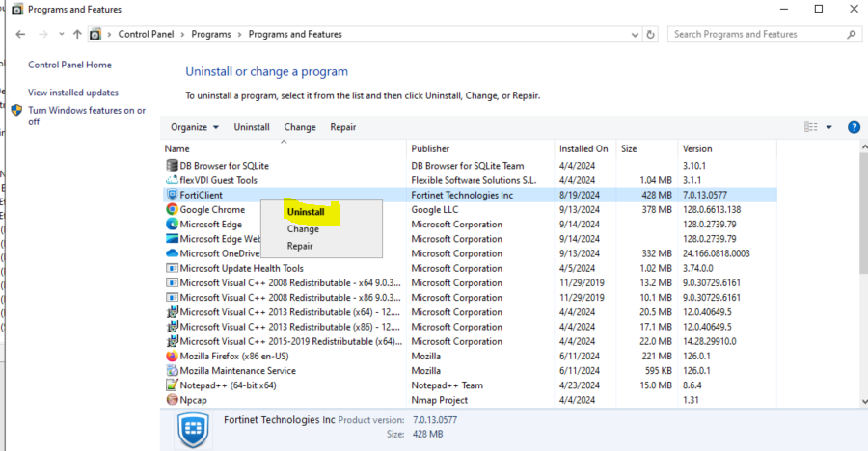Click the Microsoft Edge program icon

pos(172,225)
